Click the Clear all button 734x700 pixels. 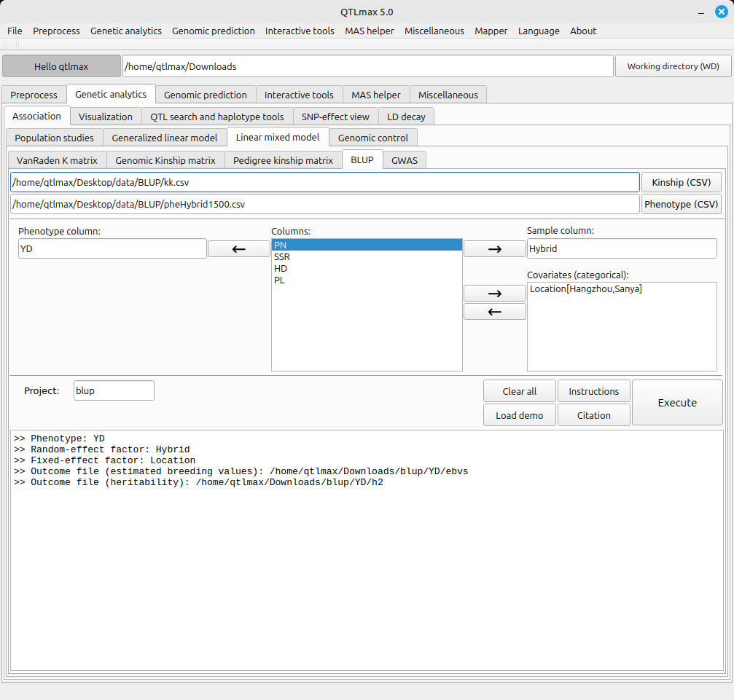(519, 391)
